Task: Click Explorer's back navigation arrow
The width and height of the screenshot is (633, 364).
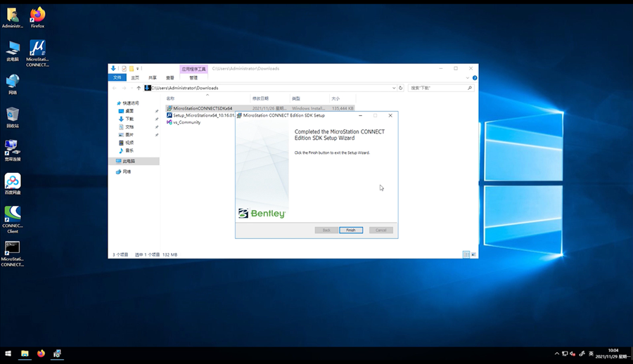Action: pyautogui.click(x=115, y=88)
